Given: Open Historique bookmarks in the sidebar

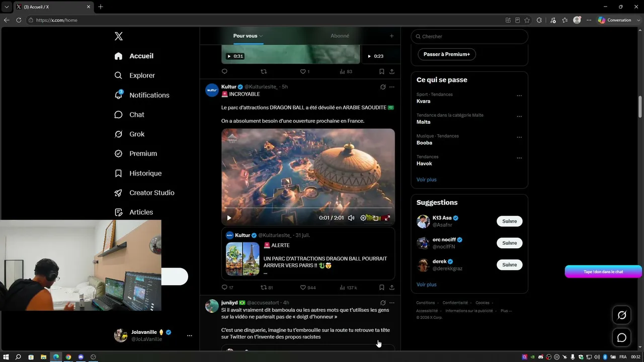Looking at the screenshot, I should coord(138,173).
